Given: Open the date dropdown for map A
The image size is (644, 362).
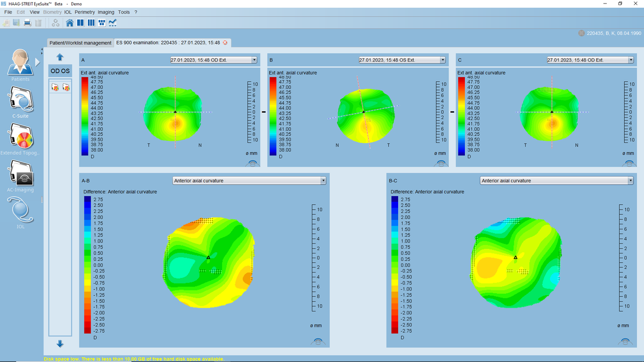Looking at the screenshot, I should 254,59.
